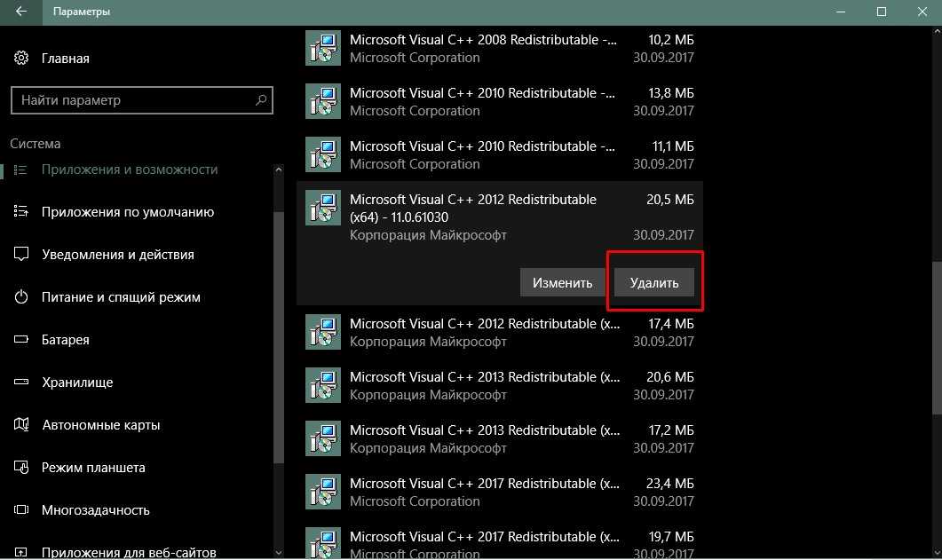
Task: Click the sidebar scrollbar up arrow
Action: click(279, 170)
